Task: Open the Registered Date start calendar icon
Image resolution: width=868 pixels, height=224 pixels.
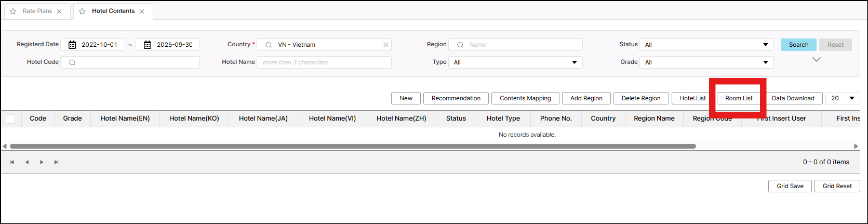Action: [x=72, y=45]
